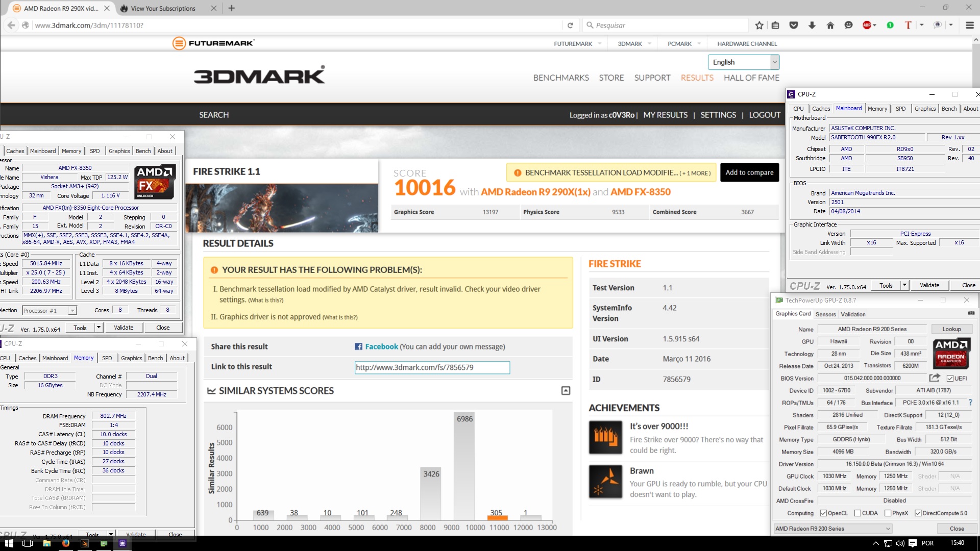Click the Fire Strike thumbnail image
980x551 pixels.
tap(282, 208)
